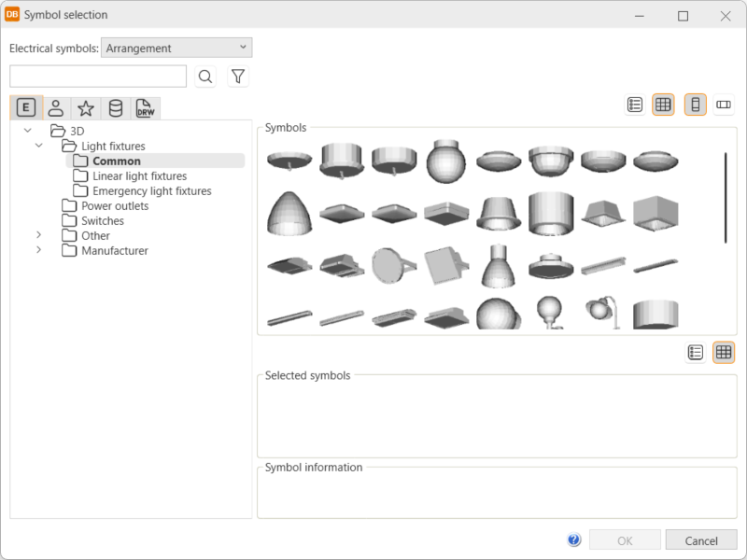Click the symbols panel vertical scrollbar

point(726,198)
